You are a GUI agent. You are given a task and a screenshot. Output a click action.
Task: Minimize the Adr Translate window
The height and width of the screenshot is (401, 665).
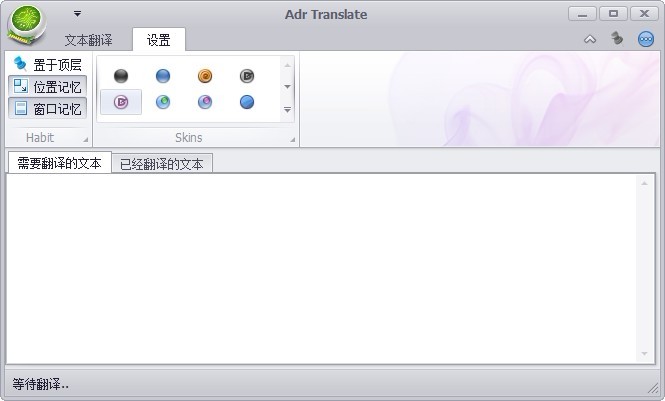pyautogui.click(x=582, y=14)
